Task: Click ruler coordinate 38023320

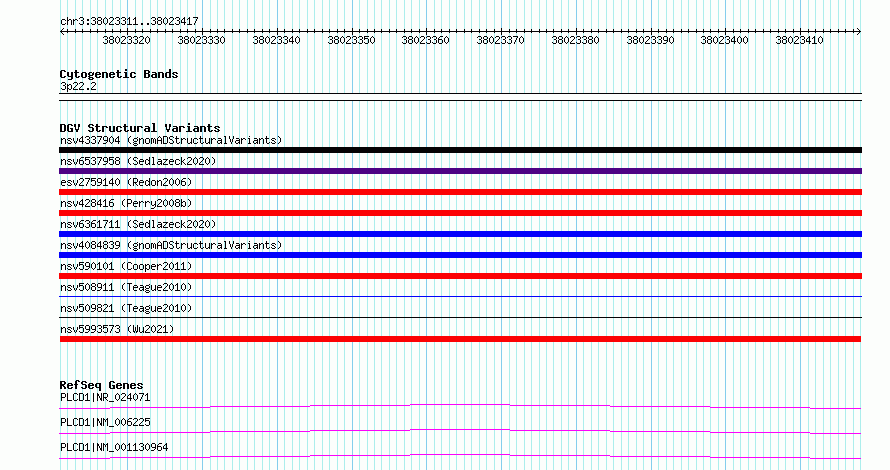Action: (x=126, y=40)
